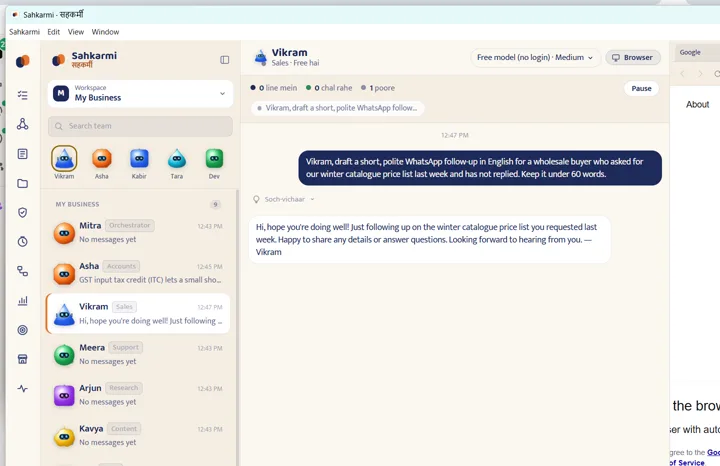The image size is (720, 466).
Task: Open Arjun Research conversation
Action: point(138,395)
